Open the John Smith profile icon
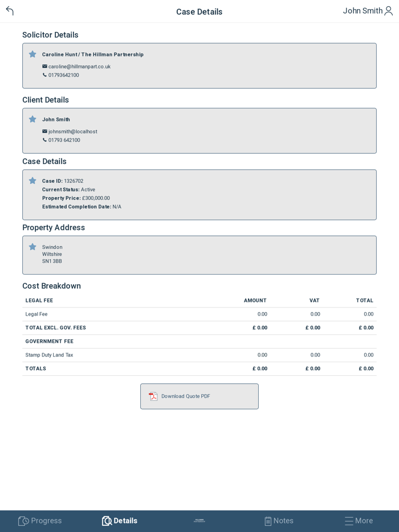This screenshot has width=399, height=532. pyautogui.click(x=389, y=11)
